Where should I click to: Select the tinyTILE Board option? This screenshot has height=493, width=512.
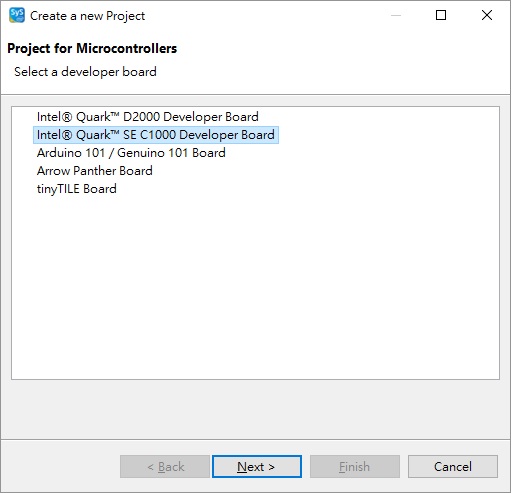[77, 189]
